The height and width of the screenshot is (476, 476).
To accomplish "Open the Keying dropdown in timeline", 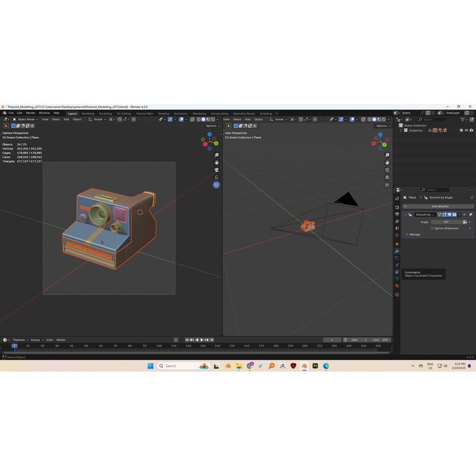I will pos(37,340).
